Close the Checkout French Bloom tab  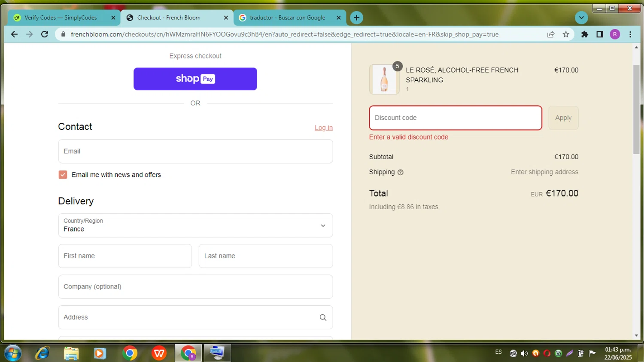pyautogui.click(x=226, y=18)
